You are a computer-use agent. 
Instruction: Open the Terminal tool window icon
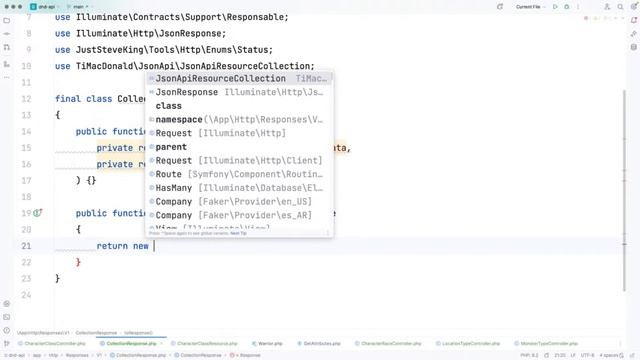(7, 317)
